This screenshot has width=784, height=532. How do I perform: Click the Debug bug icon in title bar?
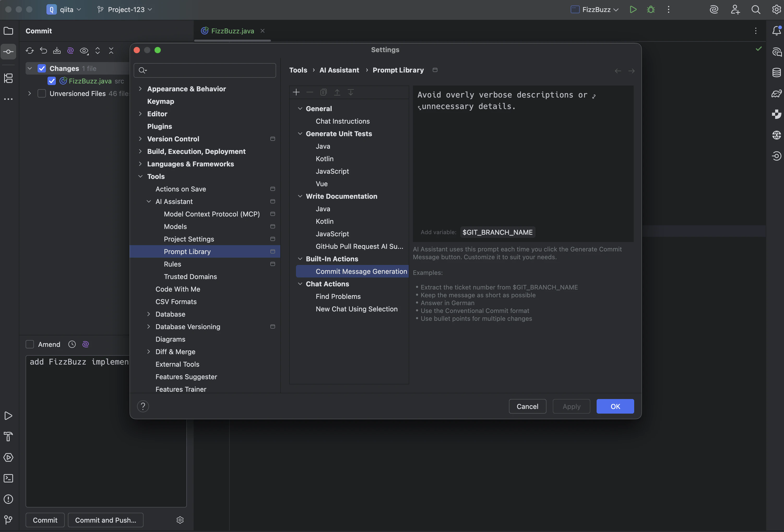pos(651,9)
